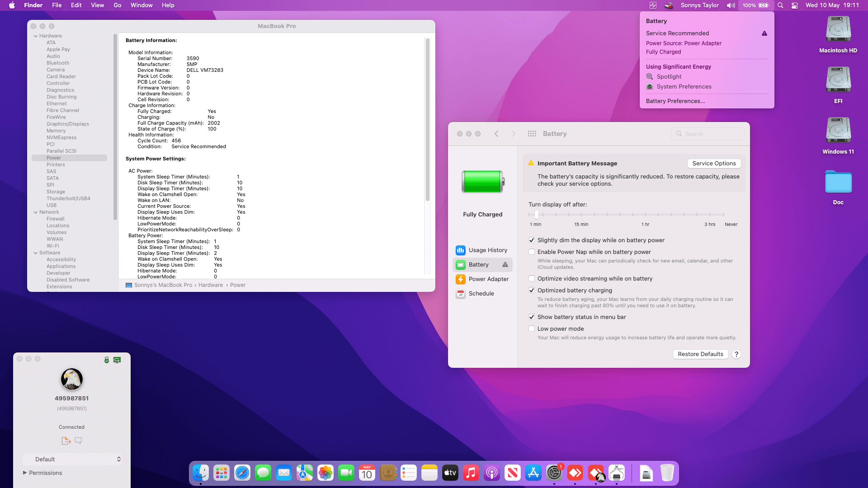
Task: Toggle Show battery status in menu bar
Action: tap(532, 317)
